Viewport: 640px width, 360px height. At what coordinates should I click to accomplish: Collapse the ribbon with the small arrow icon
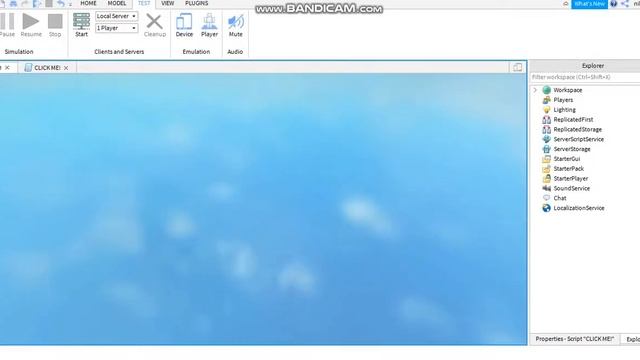click(x=566, y=4)
